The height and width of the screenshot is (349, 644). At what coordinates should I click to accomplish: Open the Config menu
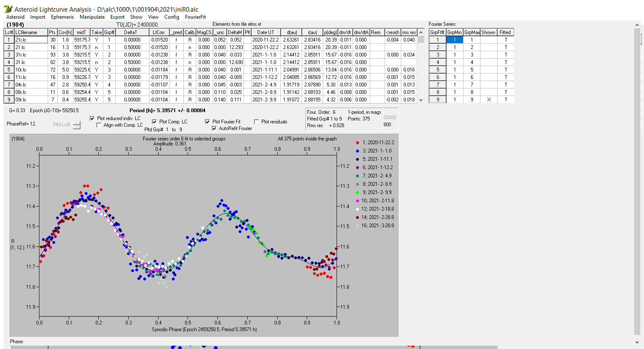(171, 17)
